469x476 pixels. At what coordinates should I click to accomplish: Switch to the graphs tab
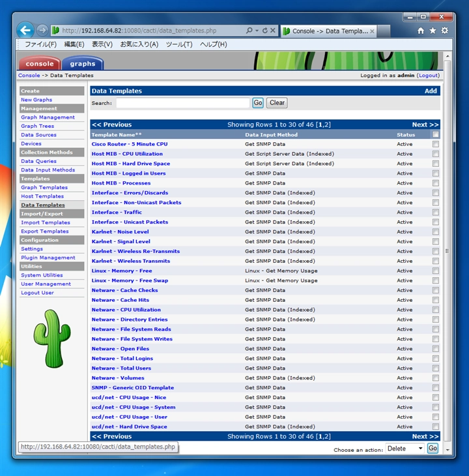(x=83, y=63)
